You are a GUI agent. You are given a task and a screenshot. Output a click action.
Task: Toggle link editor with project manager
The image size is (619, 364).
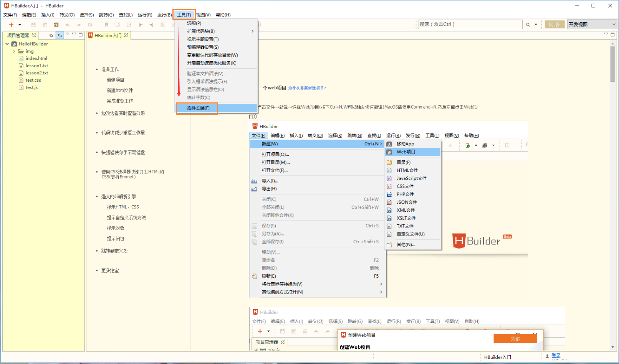(60, 35)
